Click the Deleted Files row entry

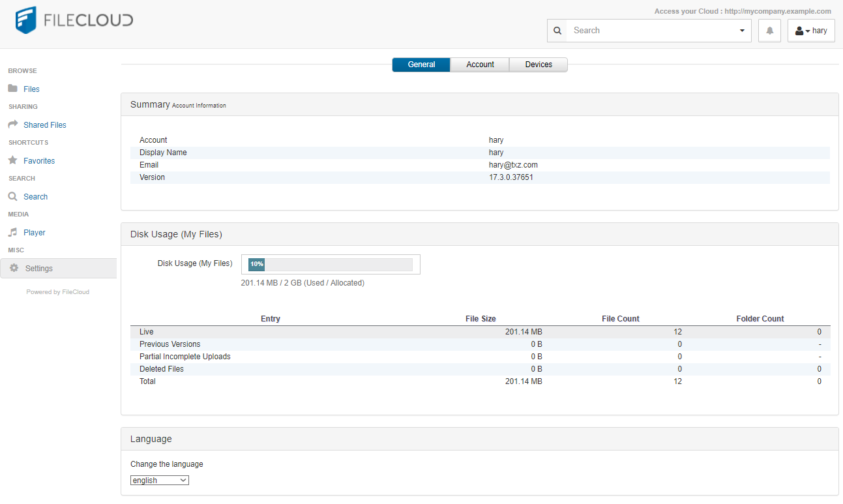162,369
